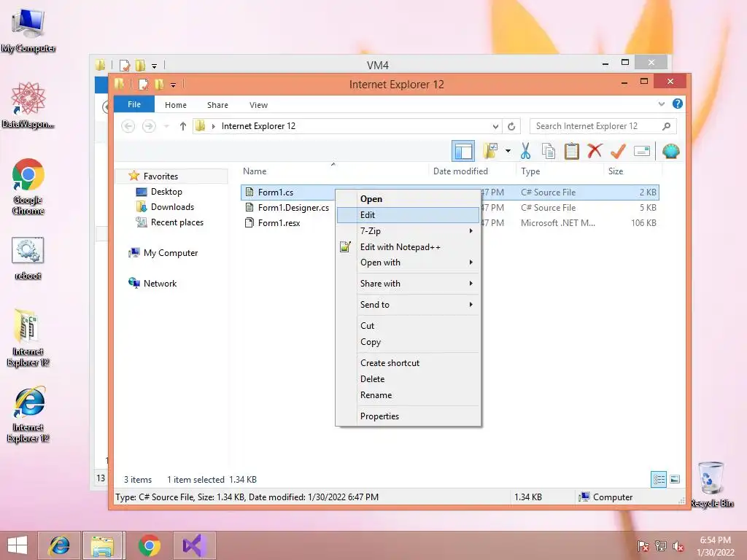
Task: Choose Edit with Notepad++
Action: pos(409,247)
